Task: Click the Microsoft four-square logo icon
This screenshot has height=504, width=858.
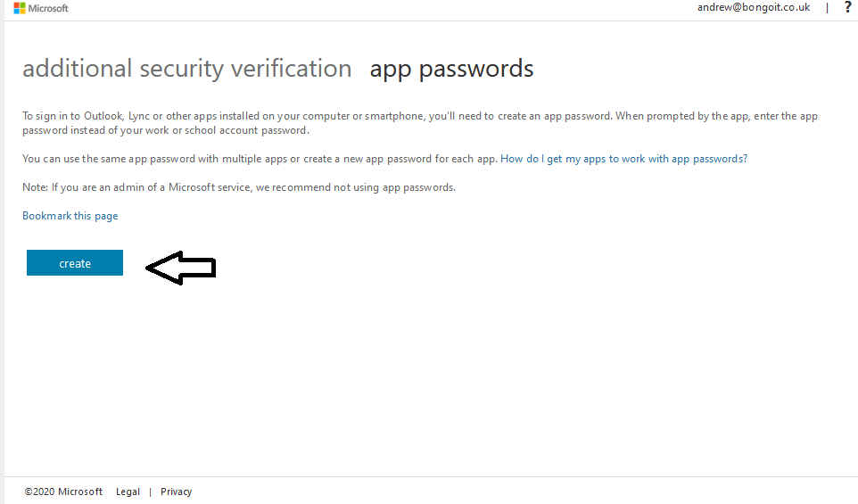Action: pyautogui.click(x=20, y=8)
